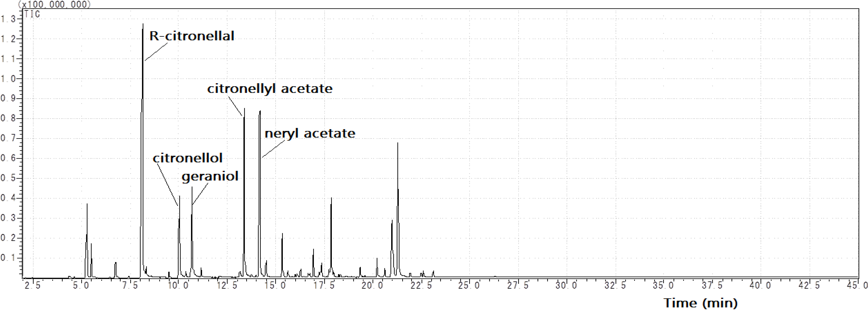Viewport: 868px width, 310px height.
Task: Click the R-citronellal peak label
Action: (x=192, y=36)
